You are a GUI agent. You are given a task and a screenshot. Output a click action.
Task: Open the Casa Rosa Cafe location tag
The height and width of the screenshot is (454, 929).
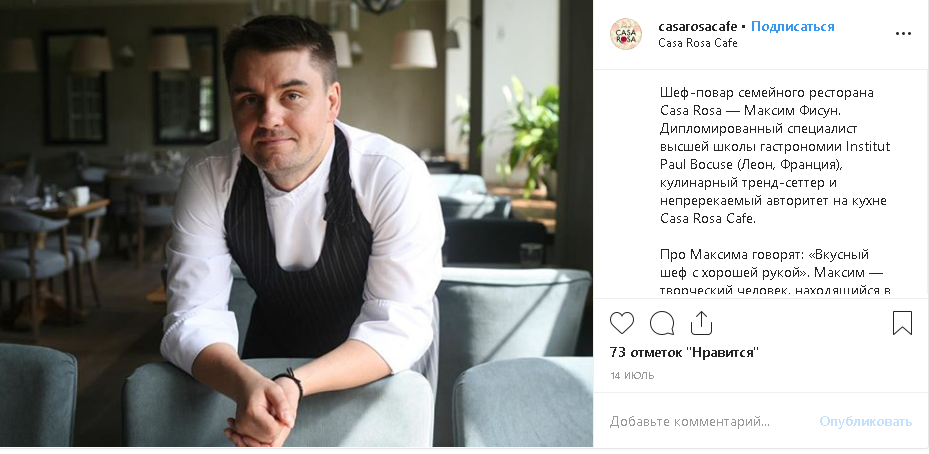click(697, 43)
